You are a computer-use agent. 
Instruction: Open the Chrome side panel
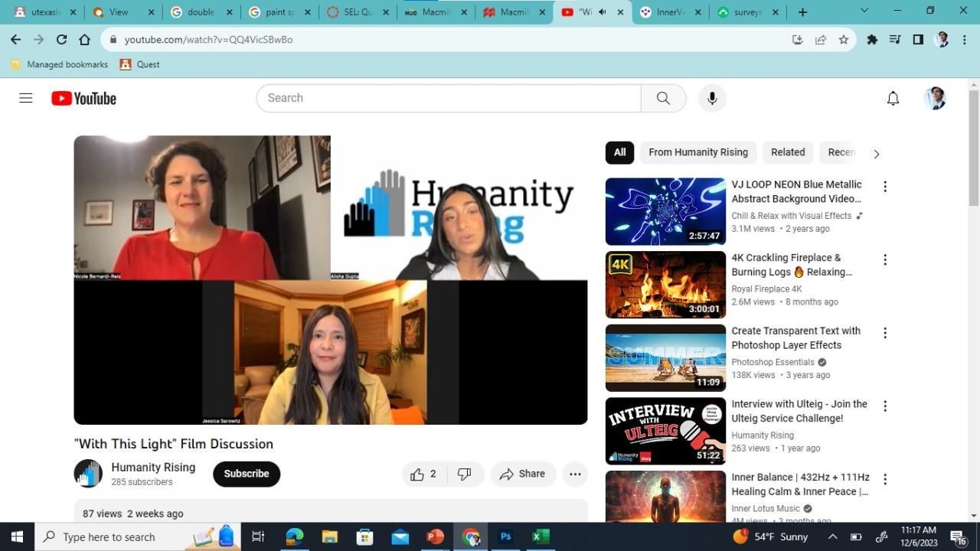point(918,40)
